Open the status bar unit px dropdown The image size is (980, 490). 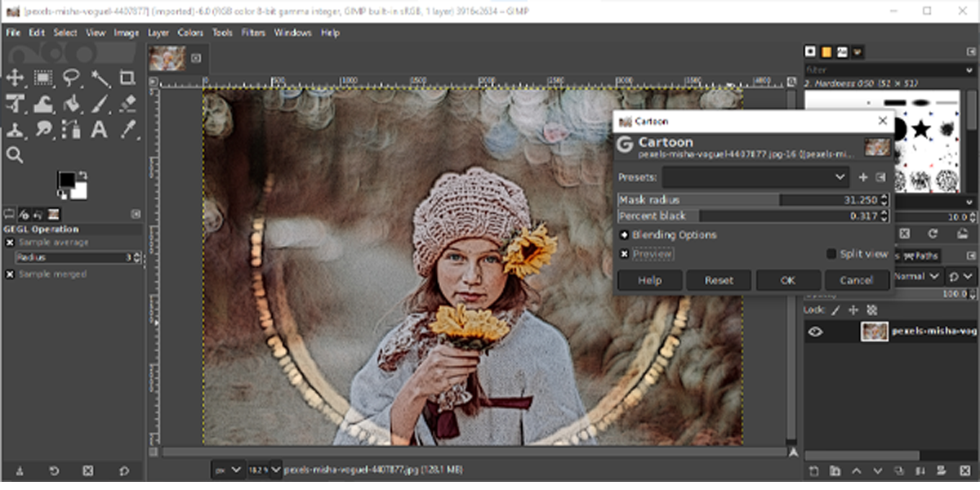pyautogui.click(x=228, y=470)
